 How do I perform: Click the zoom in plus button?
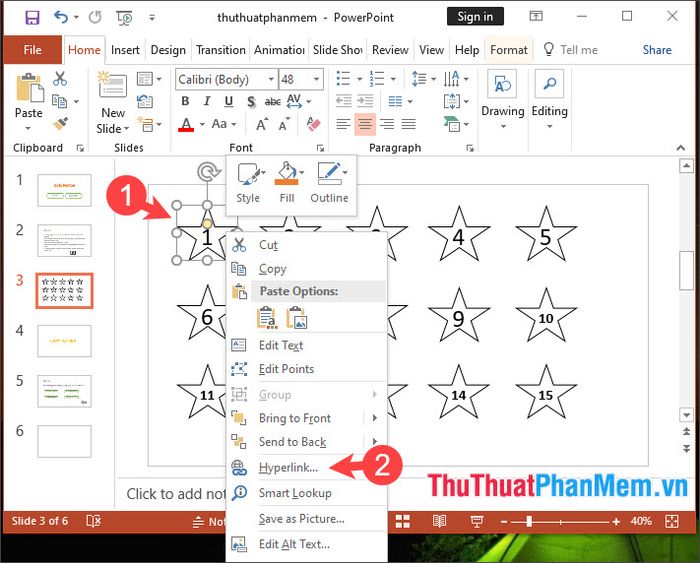pyautogui.click(x=616, y=521)
